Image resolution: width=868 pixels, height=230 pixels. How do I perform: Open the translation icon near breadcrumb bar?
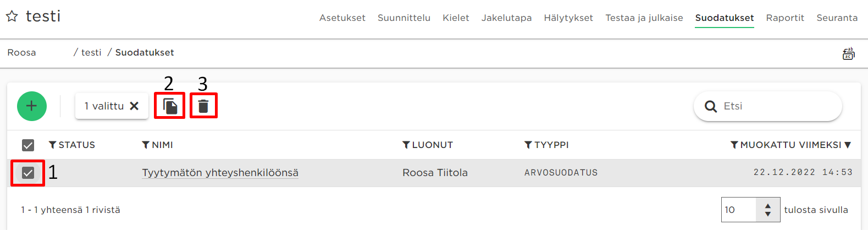coord(848,53)
